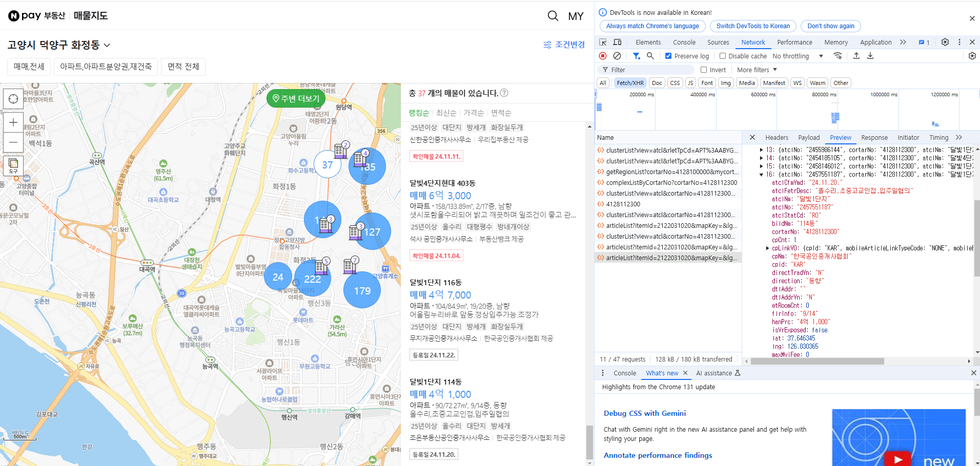This screenshot has height=466, width=980.
Task: Click the current location icon on the map
Action: (13, 99)
